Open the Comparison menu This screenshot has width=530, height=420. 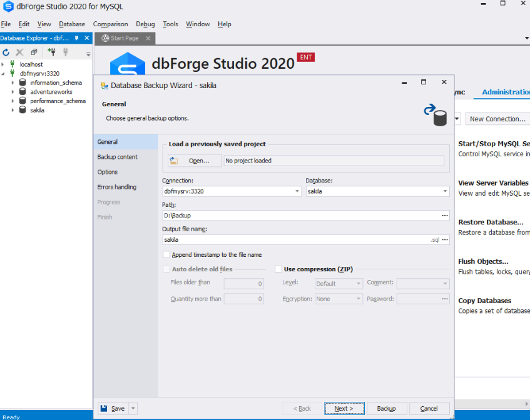tap(110, 24)
